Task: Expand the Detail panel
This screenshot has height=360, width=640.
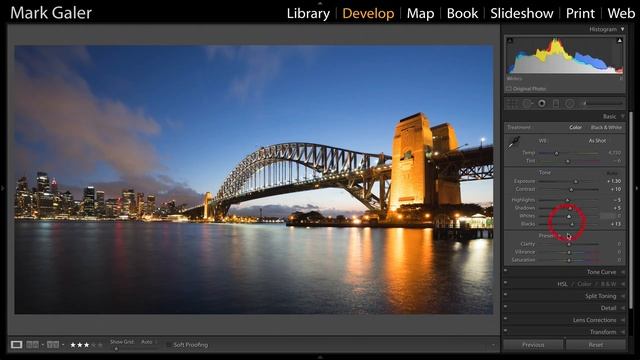Action: tap(623, 308)
